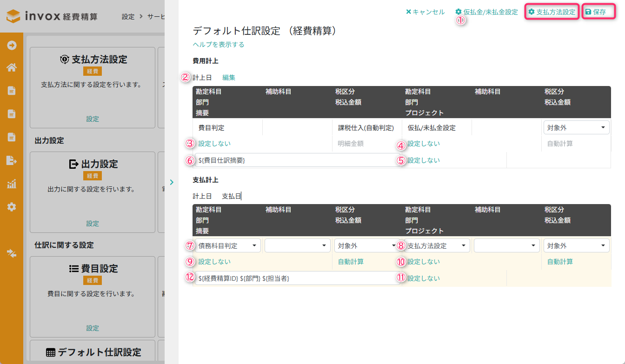The image size is (625, 364).
Task: Click ヘルプを表示する link
Action: coord(219,45)
